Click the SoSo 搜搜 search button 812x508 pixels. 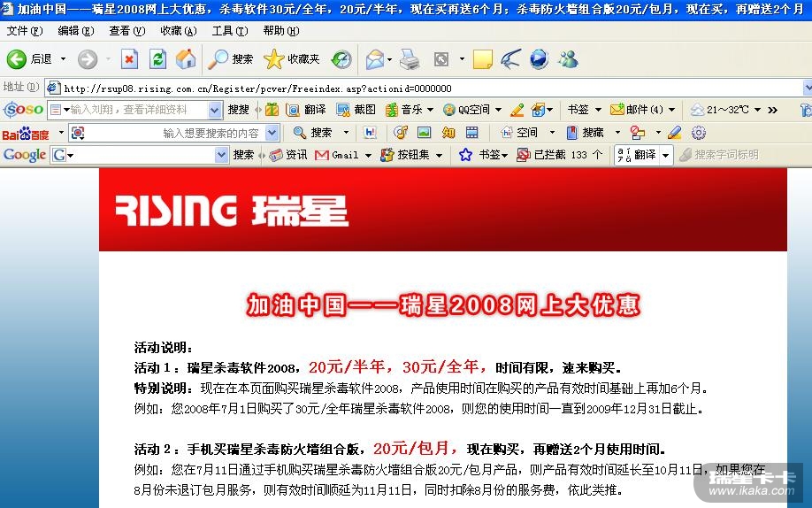(x=239, y=110)
